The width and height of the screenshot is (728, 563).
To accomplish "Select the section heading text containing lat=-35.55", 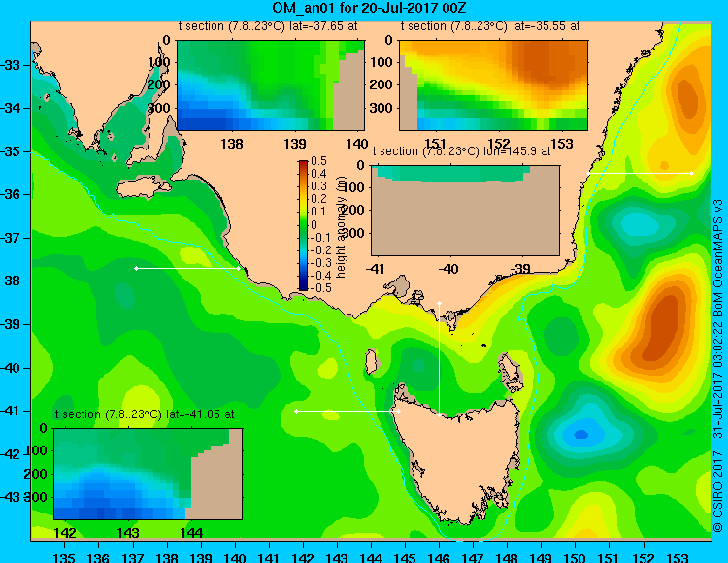I will pos(490,26).
